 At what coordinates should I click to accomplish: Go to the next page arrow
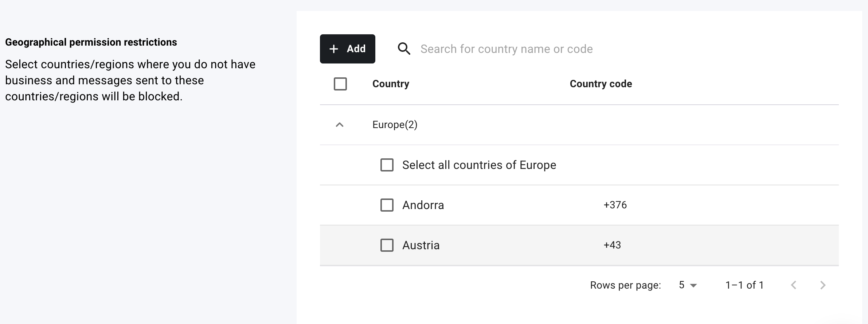point(822,285)
